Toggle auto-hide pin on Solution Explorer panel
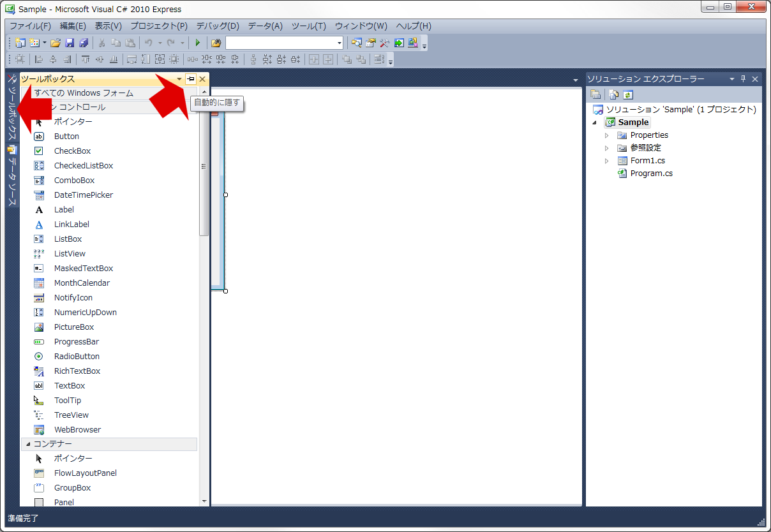This screenshot has width=771, height=532. (x=743, y=78)
